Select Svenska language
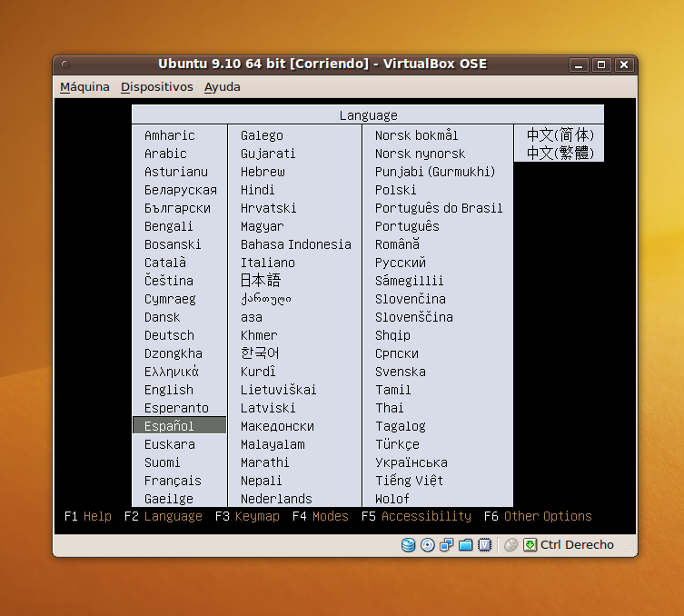This screenshot has height=616, width=684. pos(401,372)
